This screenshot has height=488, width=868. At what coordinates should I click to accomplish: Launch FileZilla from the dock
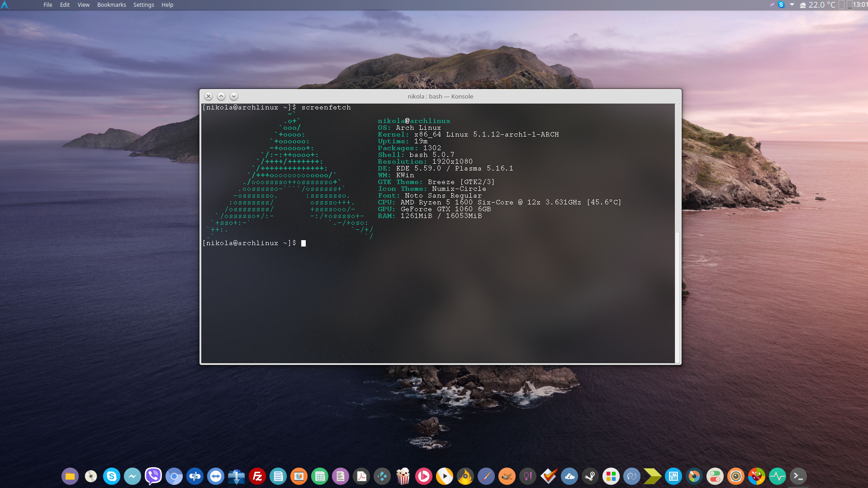pyautogui.click(x=257, y=476)
